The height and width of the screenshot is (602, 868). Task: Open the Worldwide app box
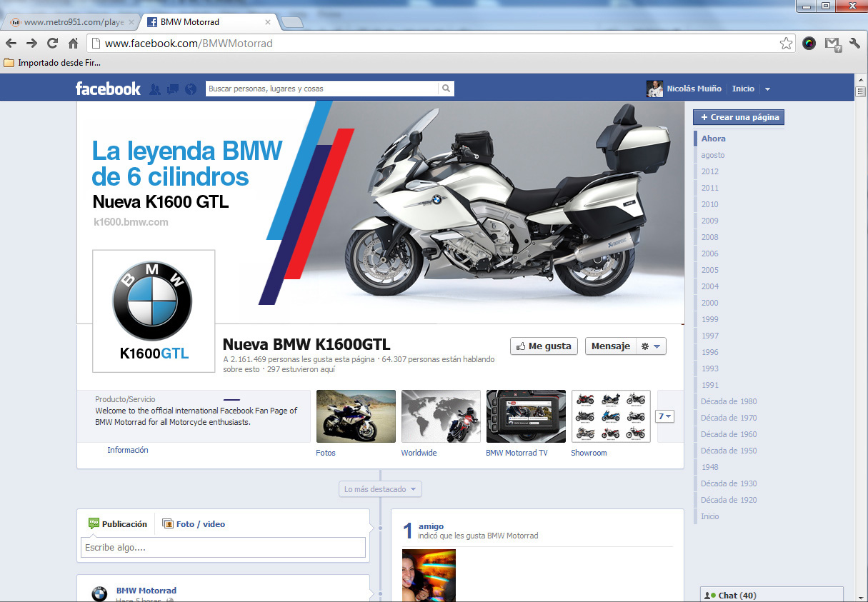click(441, 416)
